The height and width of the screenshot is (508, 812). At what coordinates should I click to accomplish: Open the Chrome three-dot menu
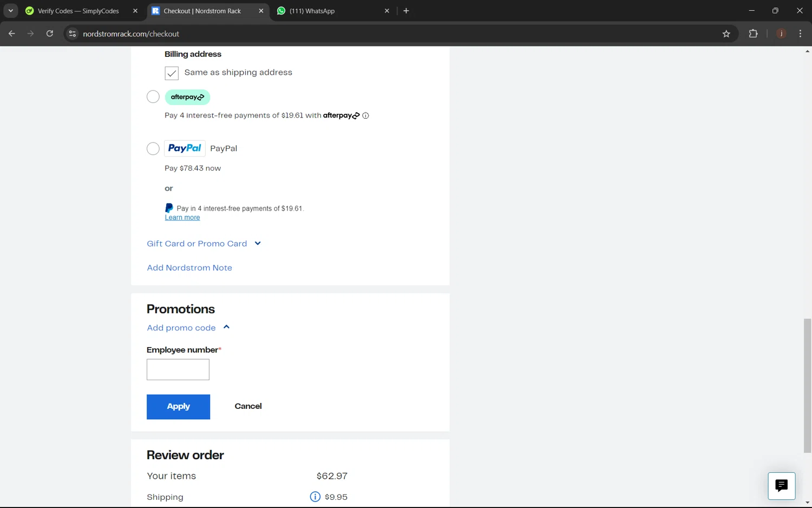800,34
